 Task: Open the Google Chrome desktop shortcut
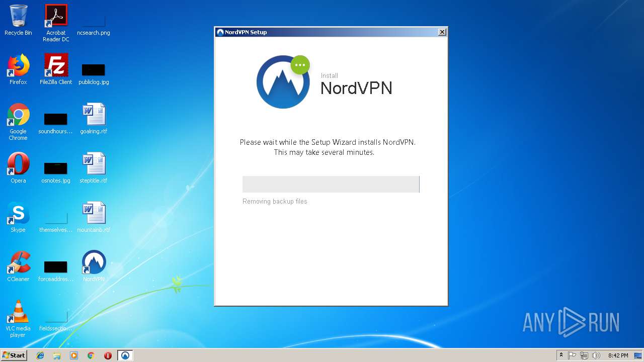pos(18,122)
